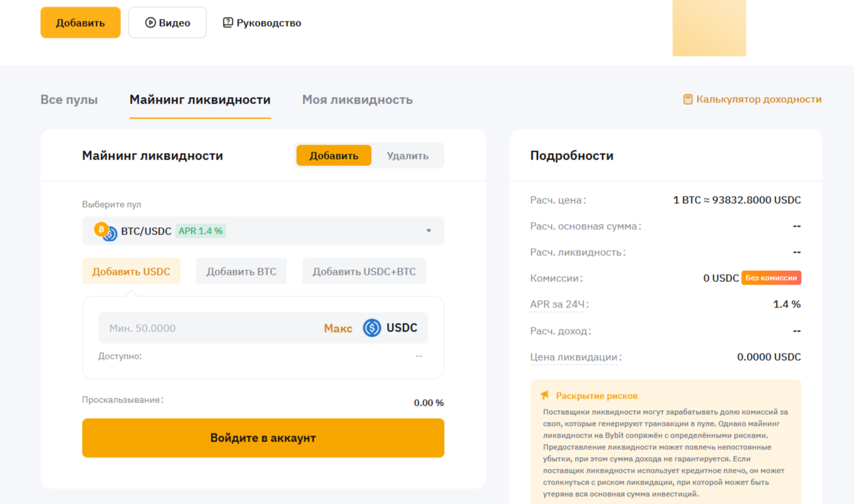
Task: Click the Расч. цена label
Action: coord(558,200)
